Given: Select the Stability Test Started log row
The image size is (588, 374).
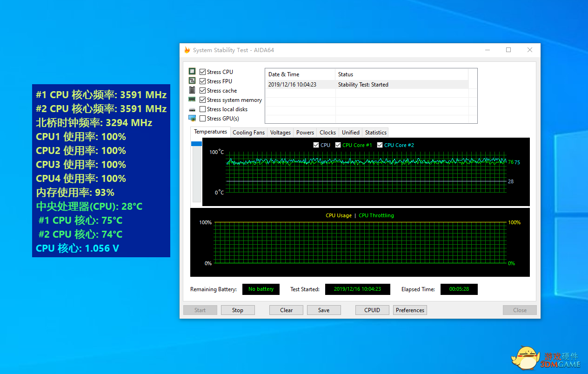Looking at the screenshot, I should tap(363, 85).
